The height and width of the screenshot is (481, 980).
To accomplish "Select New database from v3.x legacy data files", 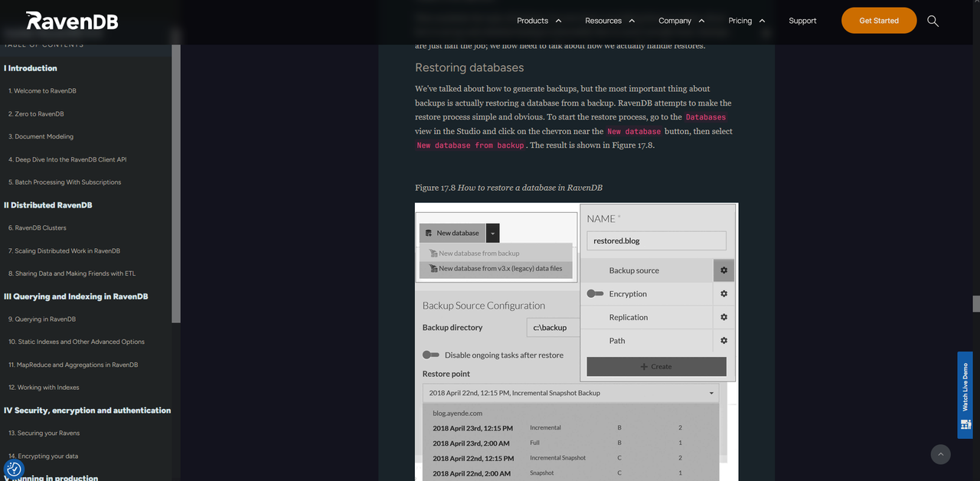I will pos(496,269).
